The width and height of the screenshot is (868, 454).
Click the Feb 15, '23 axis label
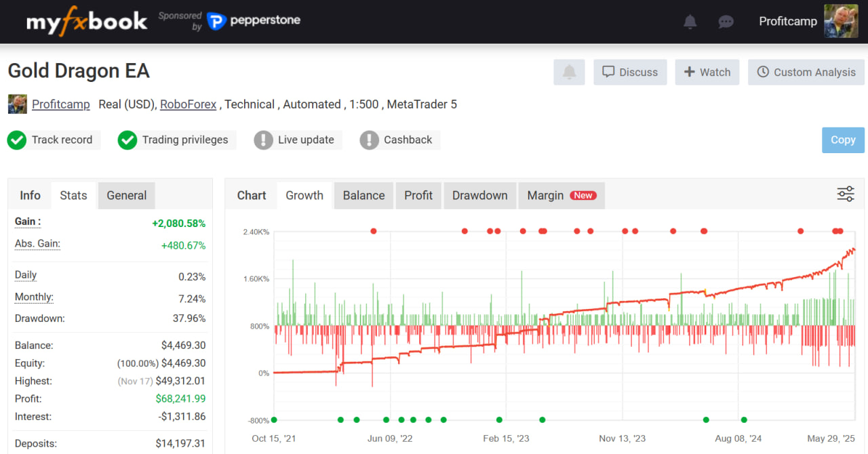pos(506,438)
